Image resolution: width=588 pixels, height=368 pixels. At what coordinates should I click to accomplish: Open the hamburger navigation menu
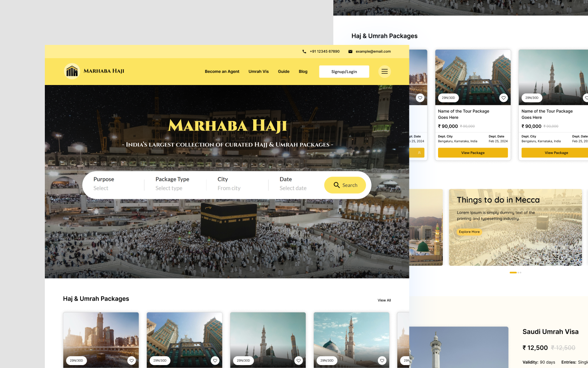(384, 71)
